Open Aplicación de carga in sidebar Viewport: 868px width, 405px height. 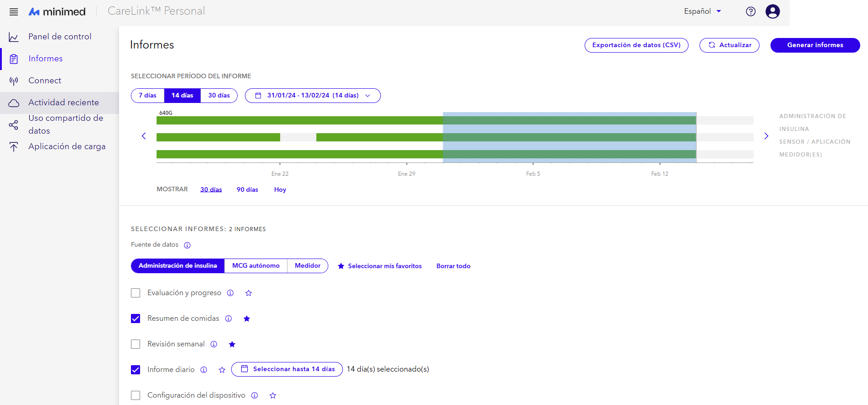click(60, 146)
